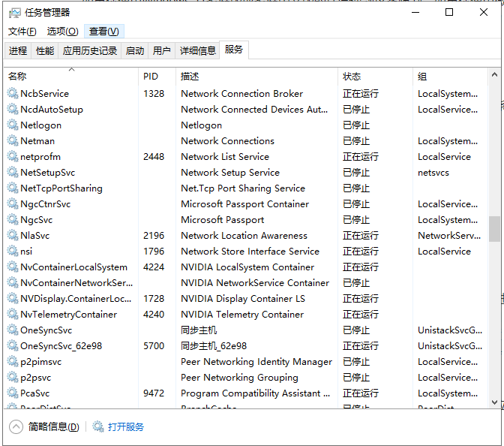Click the gear icon beside NcbService

point(13,94)
